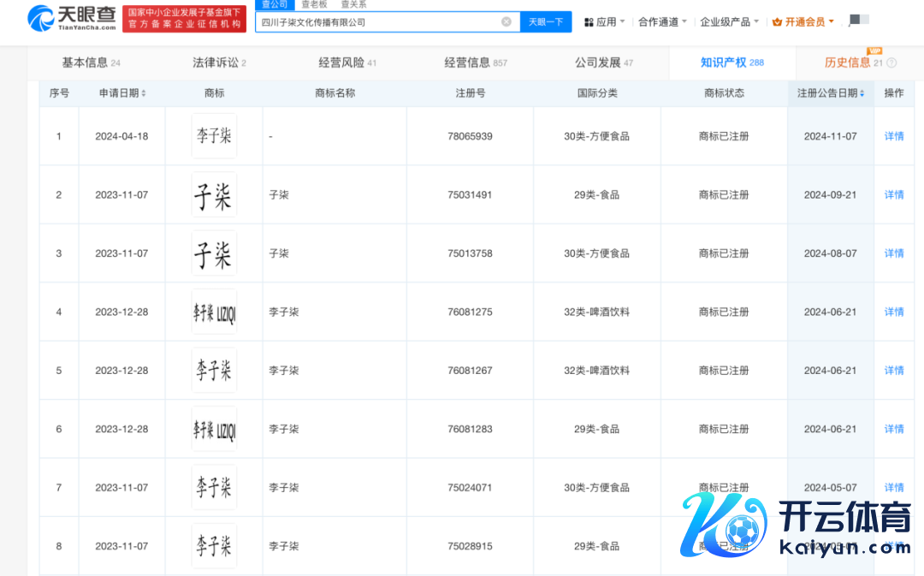Open 详情 for registration 75013758
This screenshot has width=924, height=576.
coord(894,253)
